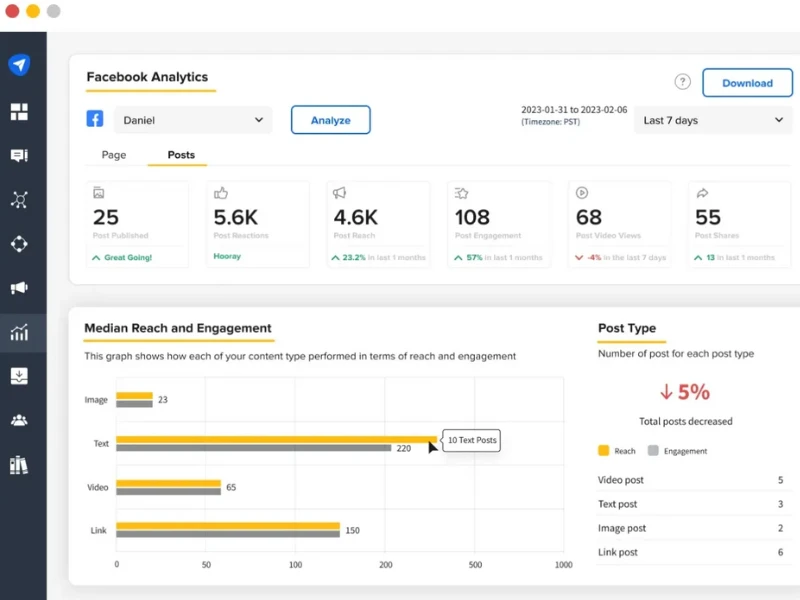This screenshot has height=600, width=800.
Task: Click the 4.6K Post Reach value
Action: coord(356,217)
